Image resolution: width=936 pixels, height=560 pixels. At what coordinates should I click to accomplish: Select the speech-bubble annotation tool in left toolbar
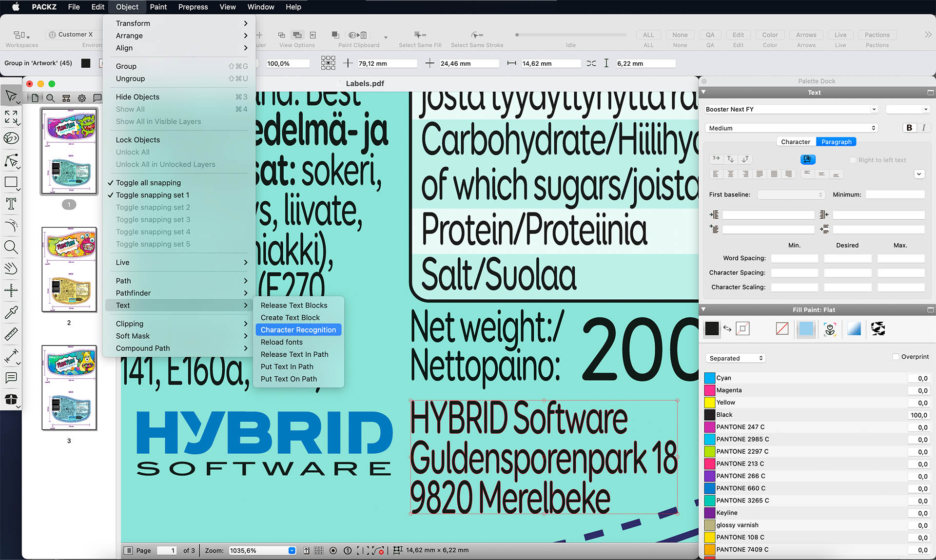(11, 378)
